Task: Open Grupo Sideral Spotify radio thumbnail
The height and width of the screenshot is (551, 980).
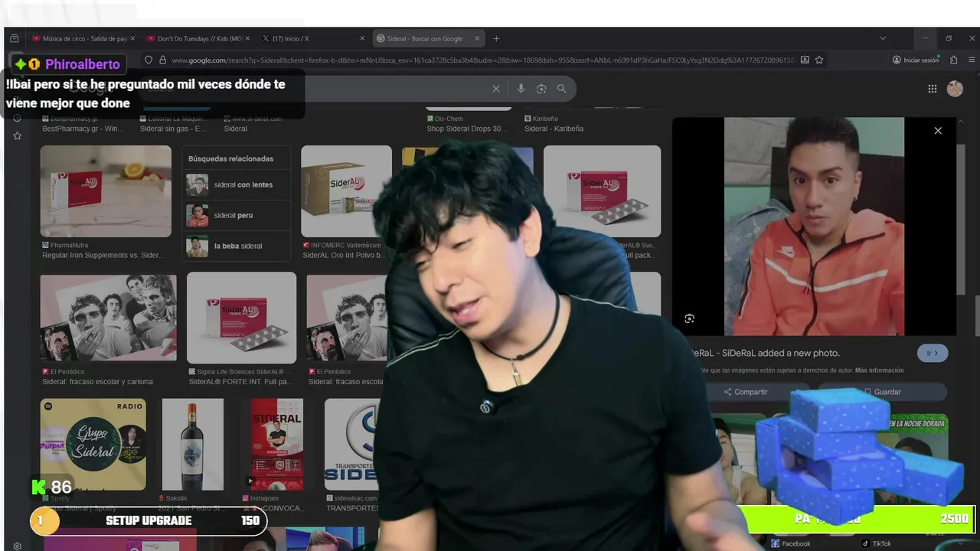Action: (x=93, y=444)
